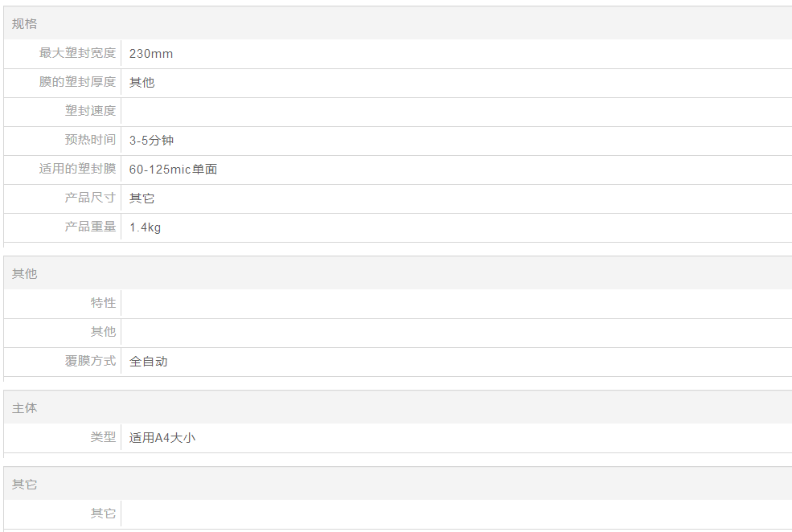
Task: Click the 主体 section header
Action: pos(25,408)
